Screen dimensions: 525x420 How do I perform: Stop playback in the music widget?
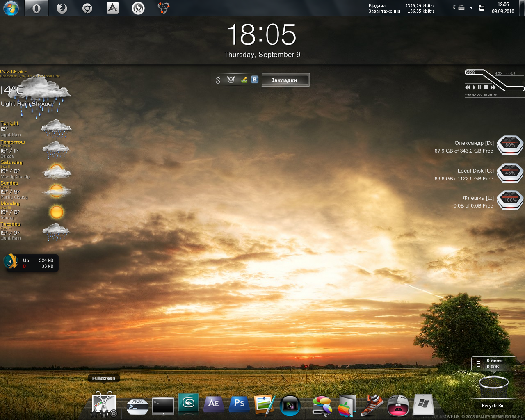(486, 87)
